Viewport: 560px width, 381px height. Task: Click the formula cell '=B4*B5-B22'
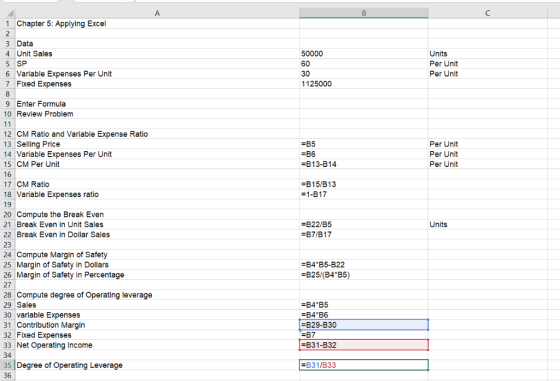pos(364,265)
